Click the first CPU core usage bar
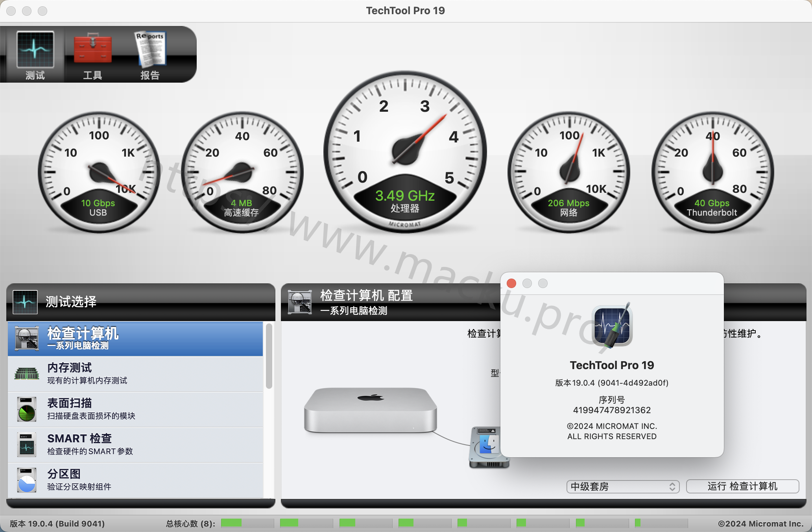This screenshot has height=532, width=812. [x=247, y=523]
